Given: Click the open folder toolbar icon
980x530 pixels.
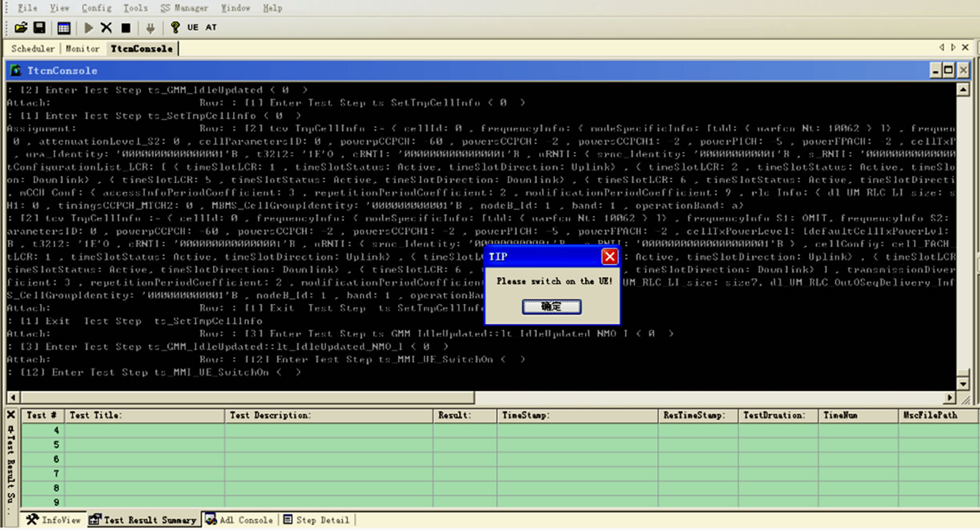Looking at the screenshot, I should 21,27.
